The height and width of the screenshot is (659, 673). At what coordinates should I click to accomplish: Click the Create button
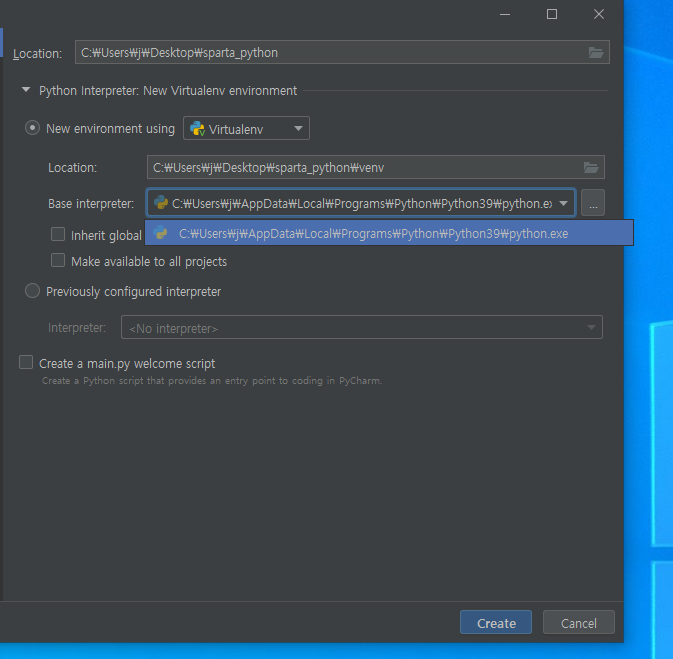(496, 622)
